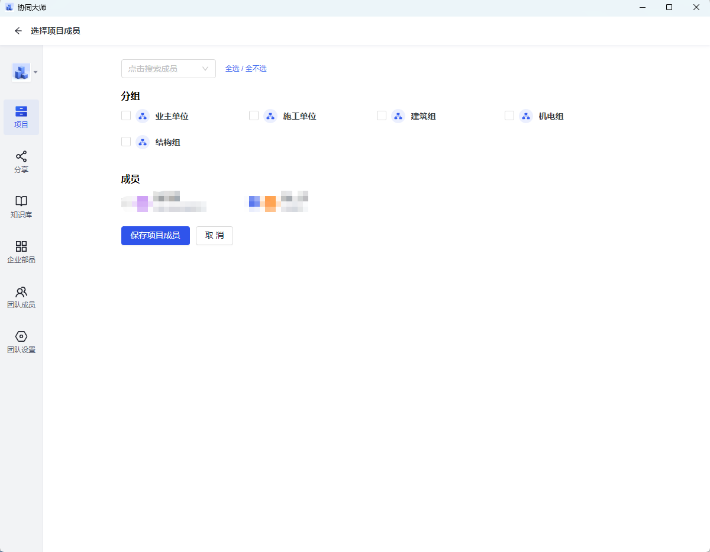Image resolution: width=710 pixels, height=552 pixels.
Task: Open 项目 (Projects) in the sidebar
Action: [x=21, y=116]
